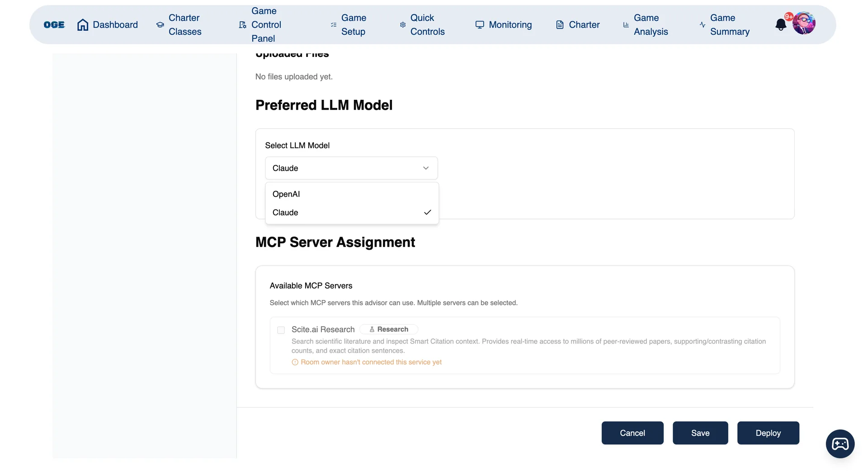Click the dropdown chevron arrow
Viewport: 868px width, 472px height.
coord(426,168)
